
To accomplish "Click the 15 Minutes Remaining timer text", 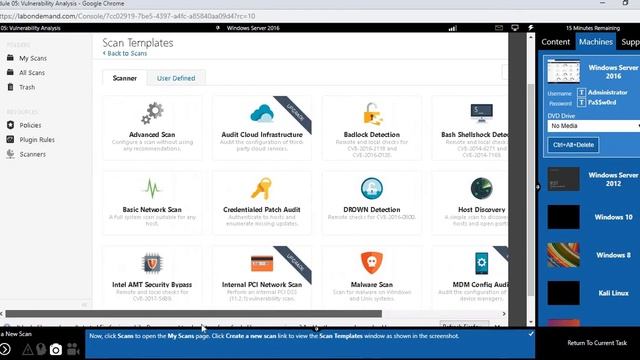I will 593,28.
